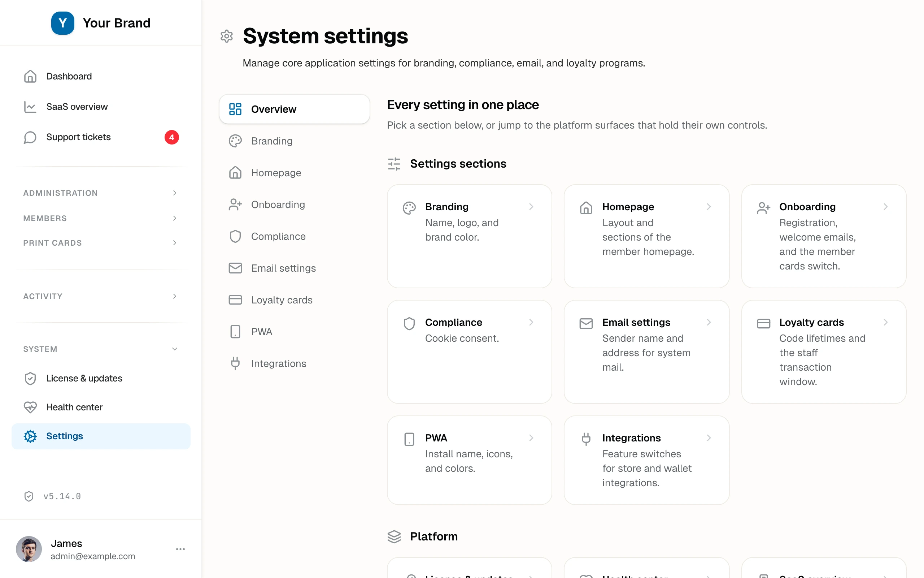Click the Compliance card chevron arrow
924x578 pixels.
pos(531,322)
